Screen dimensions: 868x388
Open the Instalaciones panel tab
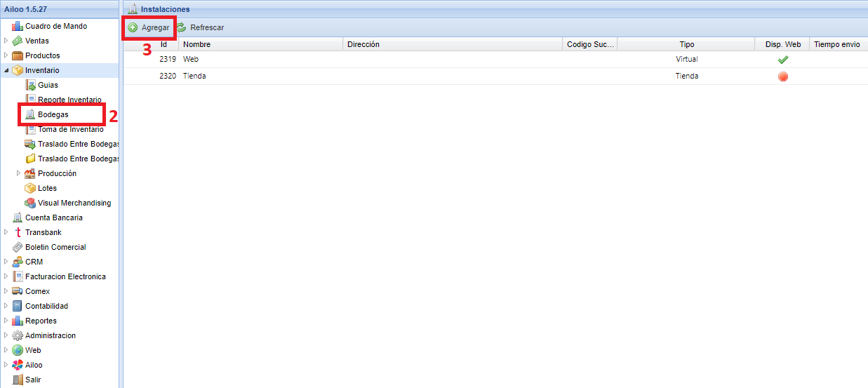[x=166, y=8]
